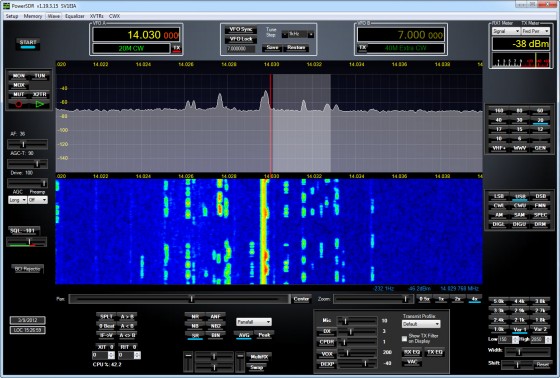Click the BCI Rejection button
560x378 pixels.
click(28, 269)
